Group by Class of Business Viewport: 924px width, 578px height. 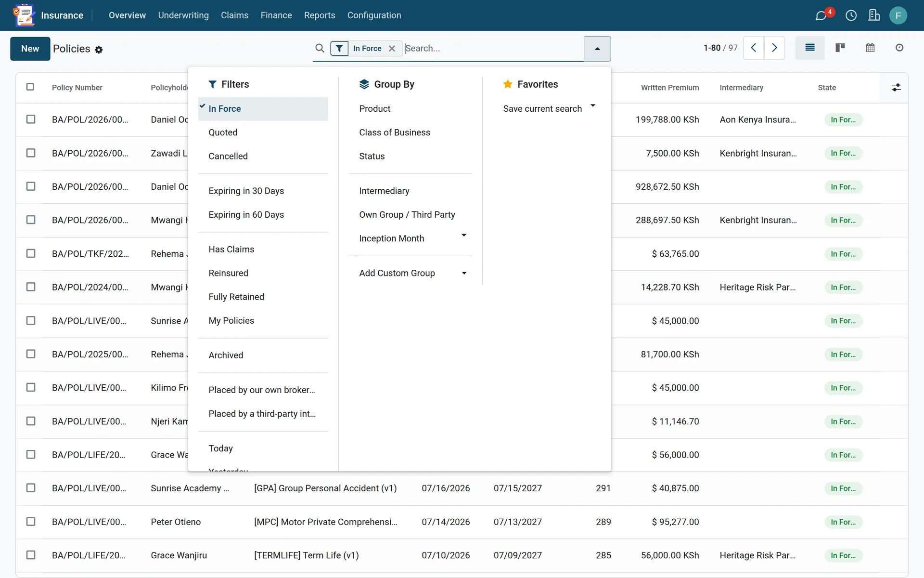(410, 132)
